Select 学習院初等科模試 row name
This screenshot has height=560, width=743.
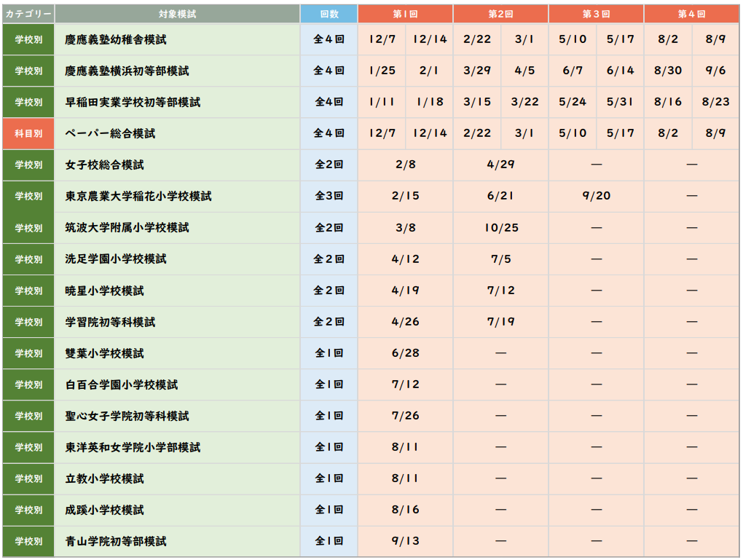(x=110, y=322)
